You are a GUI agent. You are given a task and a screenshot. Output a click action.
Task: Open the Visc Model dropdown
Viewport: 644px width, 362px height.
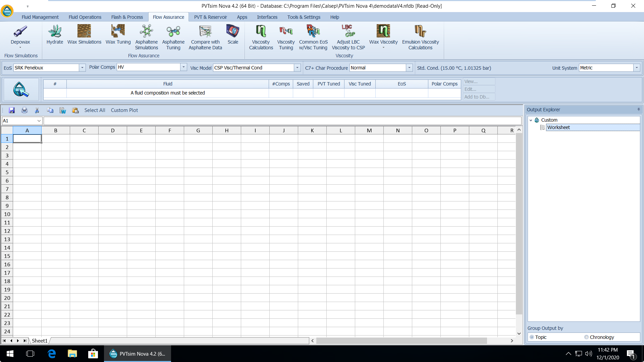pos(297,68)
